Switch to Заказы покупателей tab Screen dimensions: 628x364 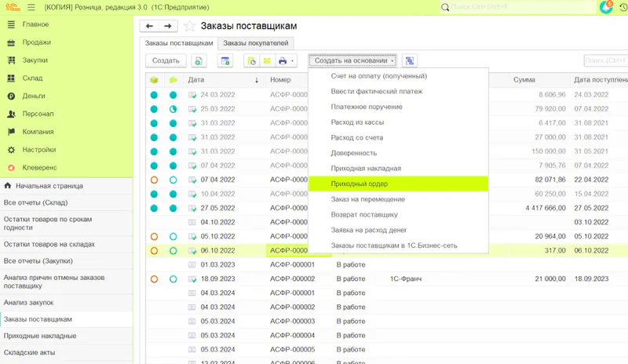pyautogui.click(x=255, y=43)
